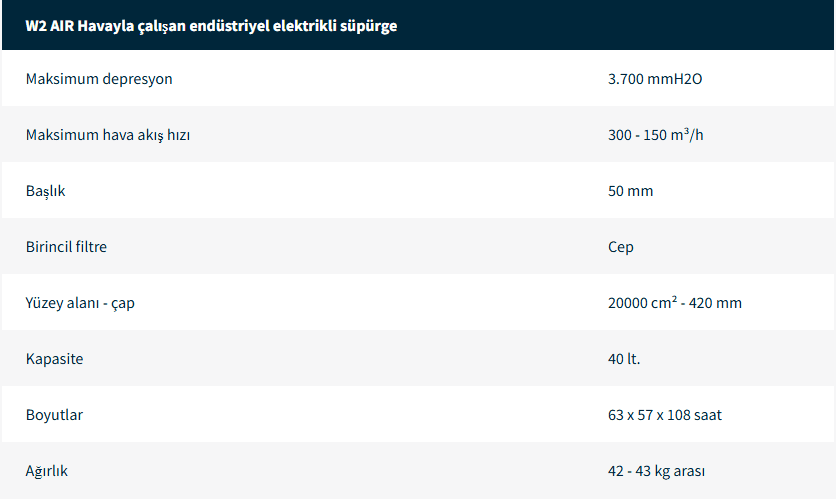Select the Yüzey alanı - çap label
The width and height of the screenshot is (836, 499).
(x=80, y=303)
